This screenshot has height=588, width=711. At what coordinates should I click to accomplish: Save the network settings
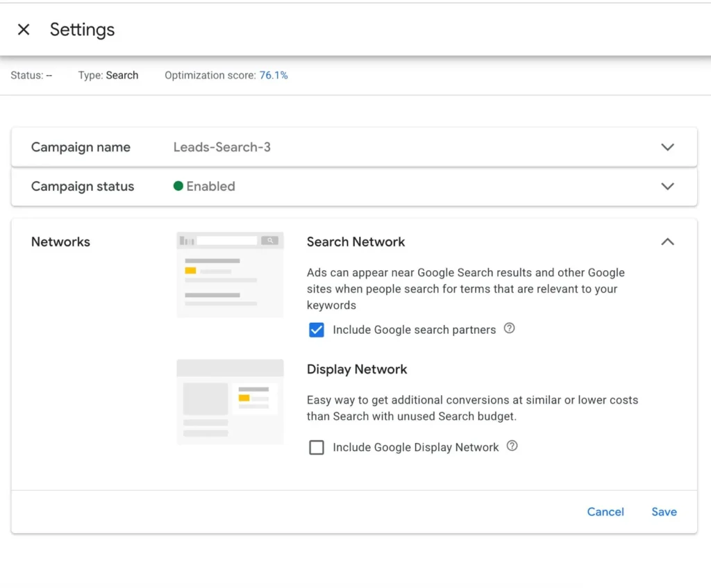(x=663, y=512)
